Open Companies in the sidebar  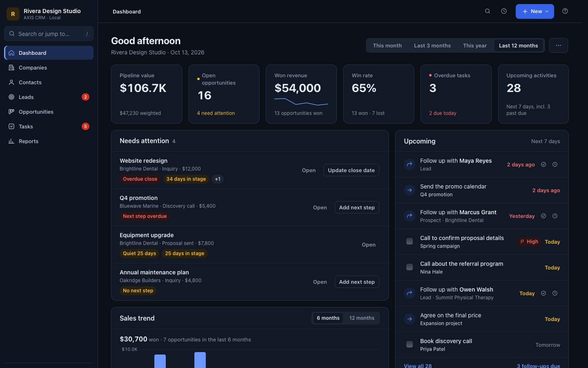[x=49, y=67]
